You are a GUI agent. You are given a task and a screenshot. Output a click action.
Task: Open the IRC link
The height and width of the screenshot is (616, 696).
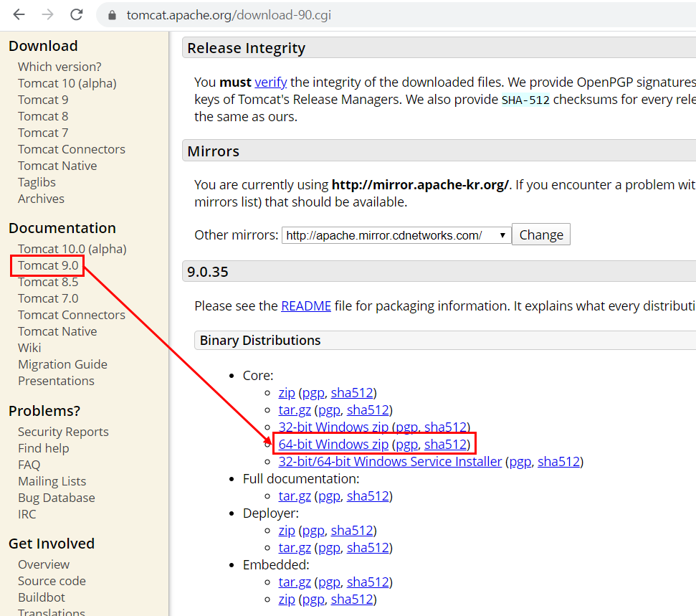pos(27,514)
